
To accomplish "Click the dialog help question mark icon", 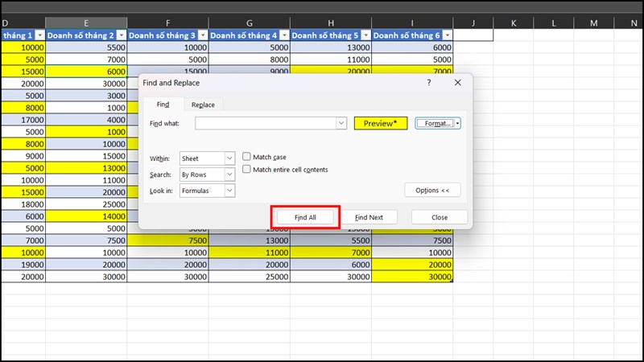I will tap(429, 83).
